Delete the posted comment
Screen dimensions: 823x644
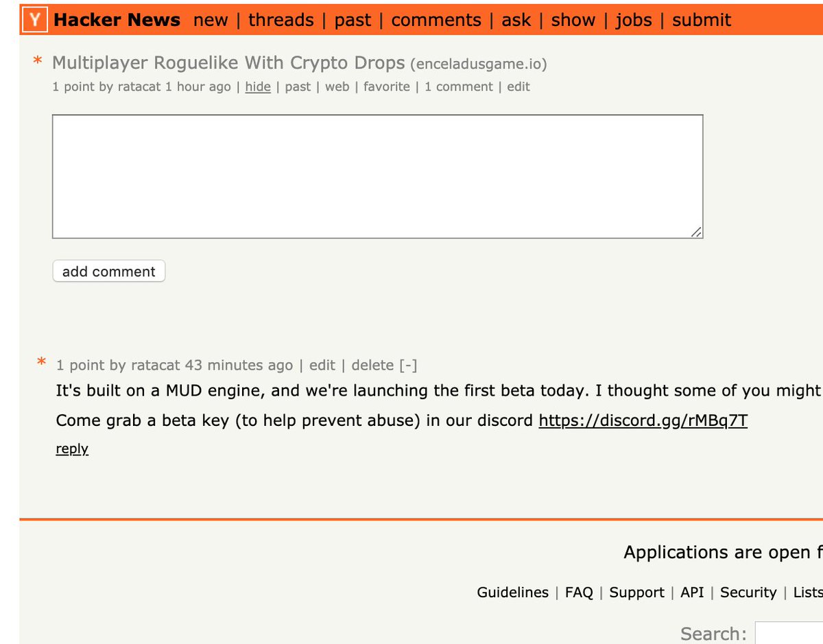(372, 365)
